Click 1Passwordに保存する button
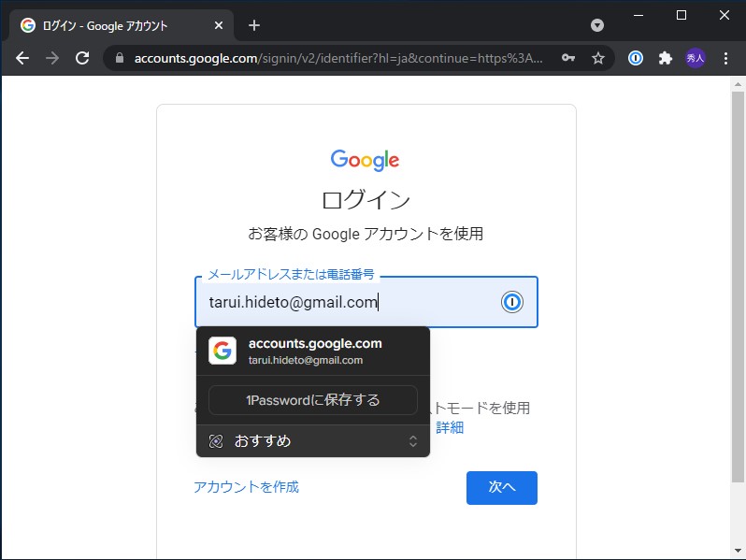This screenshot has height=560, width=746. click(313, 400)
